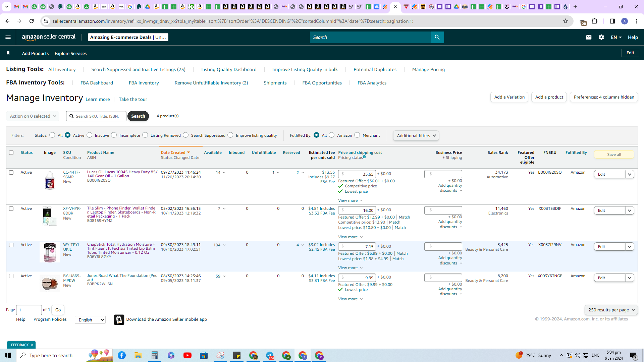Viewport: 644px width, 362px height.
Task: Click the search magnifier button in header
Action: click(437, 37)
